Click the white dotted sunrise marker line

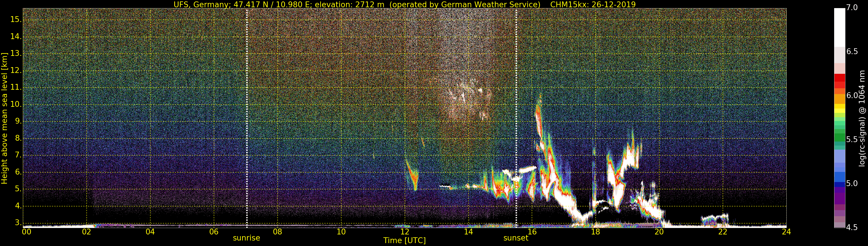click(x=247, y=118)
